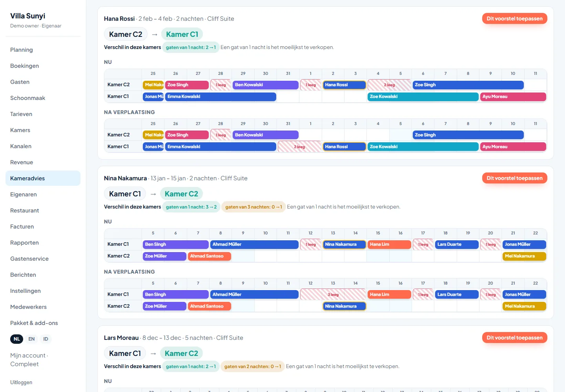
Task: Go to the Revenue section
Action: [x=43, y=162]
